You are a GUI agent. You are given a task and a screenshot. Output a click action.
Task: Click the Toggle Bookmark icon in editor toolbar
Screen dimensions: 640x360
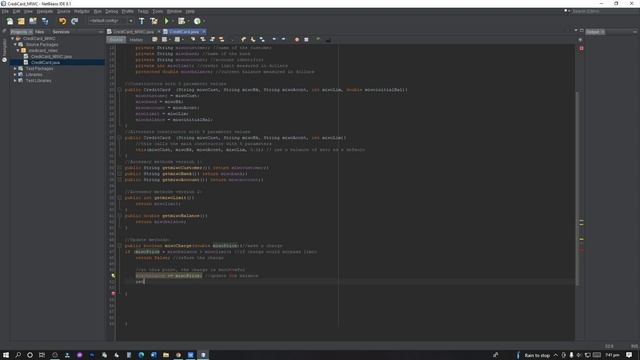(x=262, y=40)
